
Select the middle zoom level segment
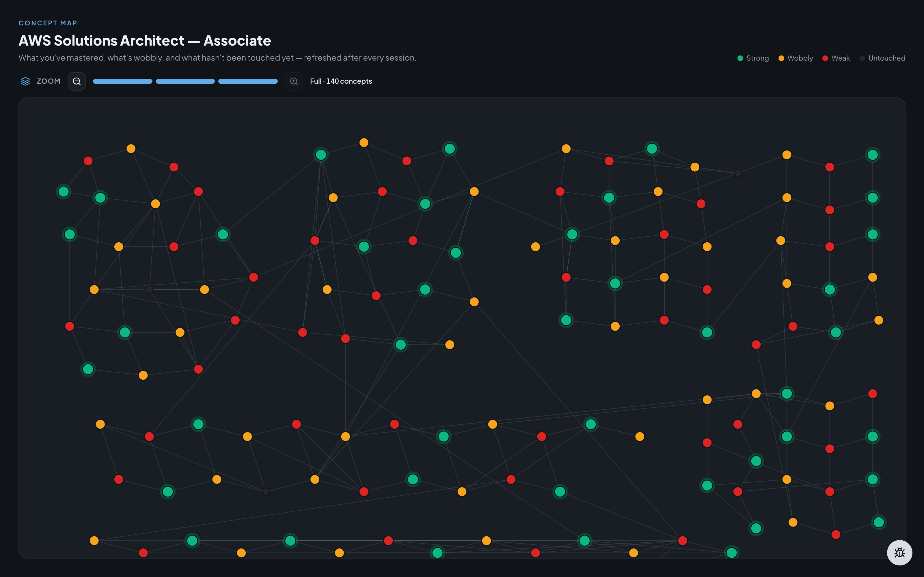click(185, 81)
